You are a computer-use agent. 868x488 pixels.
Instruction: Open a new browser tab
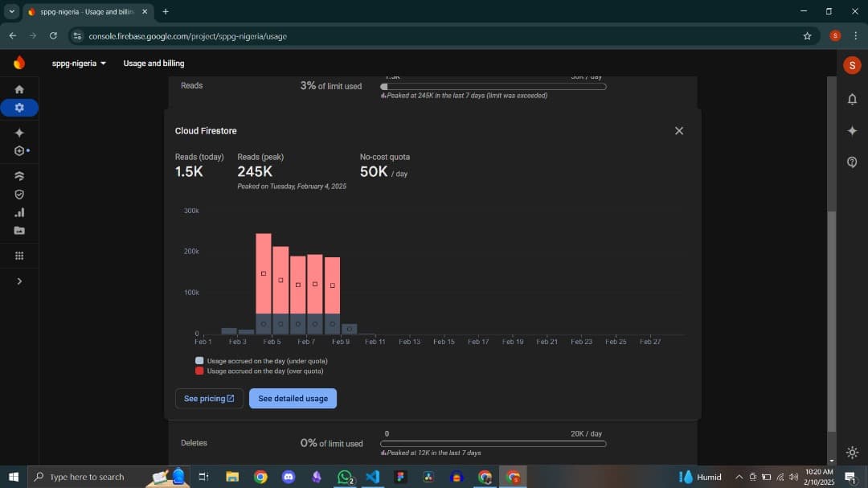tap(166, 11)
